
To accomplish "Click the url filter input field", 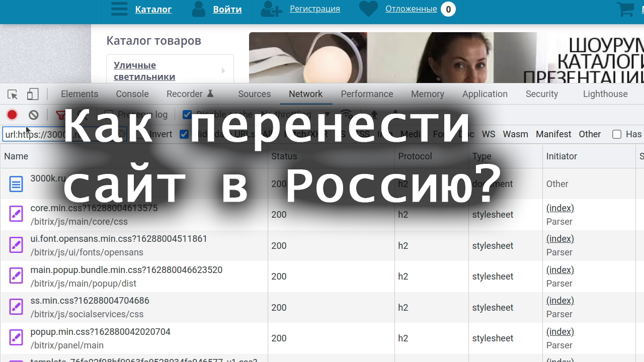I will click(64, 134).
